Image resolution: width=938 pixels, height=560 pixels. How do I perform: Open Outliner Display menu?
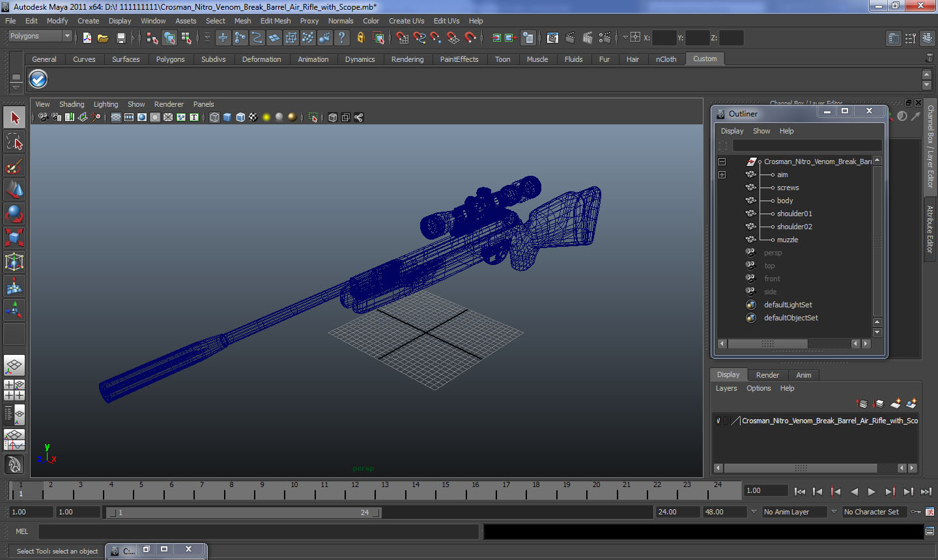732,131
